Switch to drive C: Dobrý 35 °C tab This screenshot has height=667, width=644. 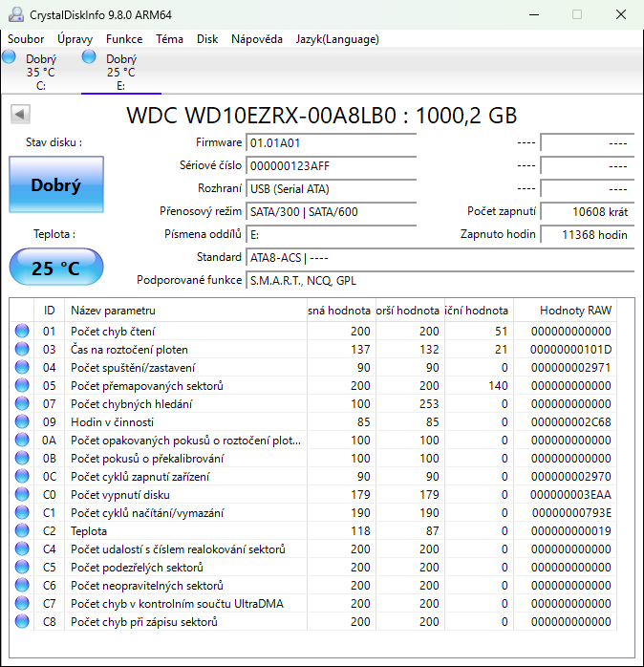[41, 72]
